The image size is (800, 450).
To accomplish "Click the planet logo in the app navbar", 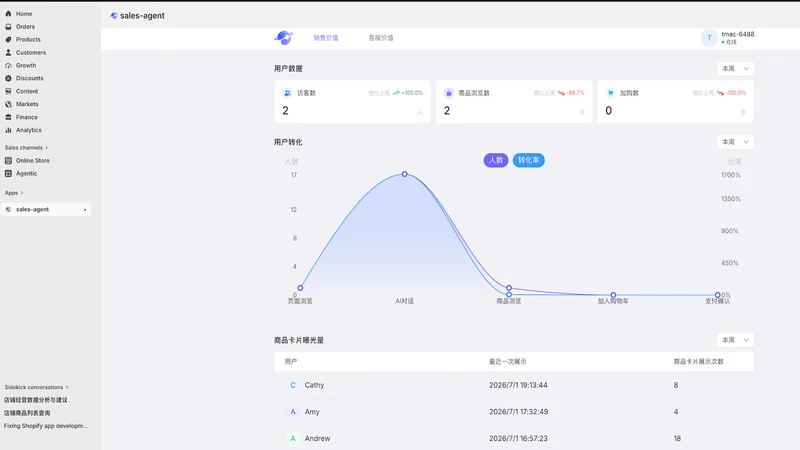I will 284,37.
